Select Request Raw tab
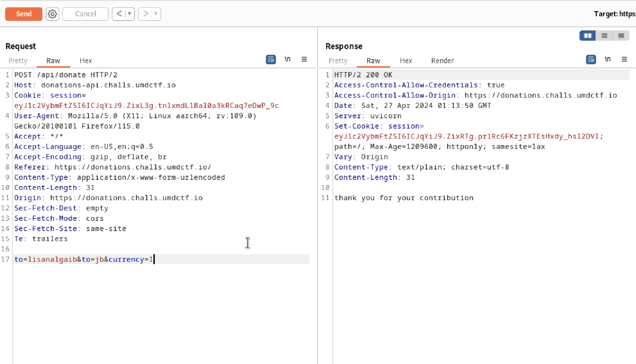This screenshot has height=364, width=636. [x=53, y=60]
